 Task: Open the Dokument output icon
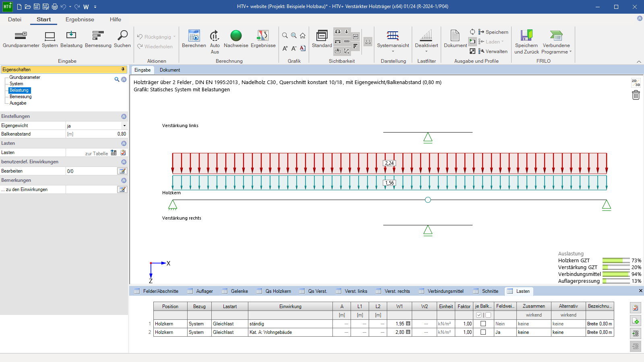click(455, 39)
